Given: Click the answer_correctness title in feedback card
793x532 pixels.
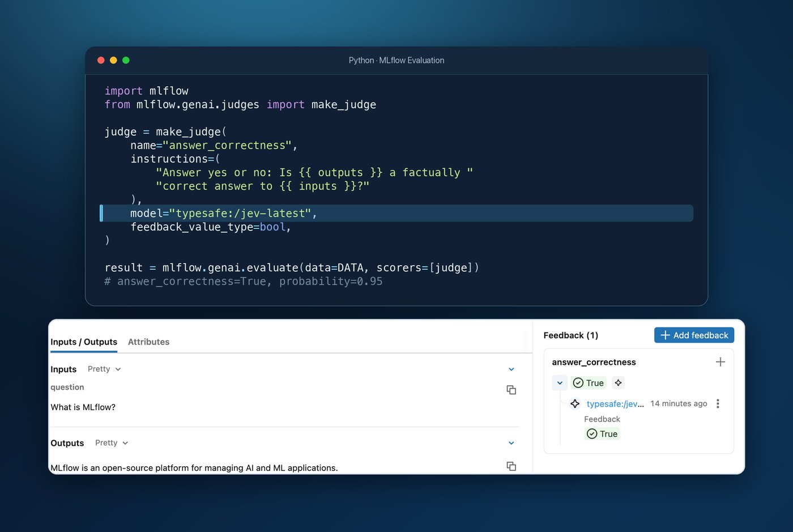Looking at the screenshot, I should click(x=594, y=362).
